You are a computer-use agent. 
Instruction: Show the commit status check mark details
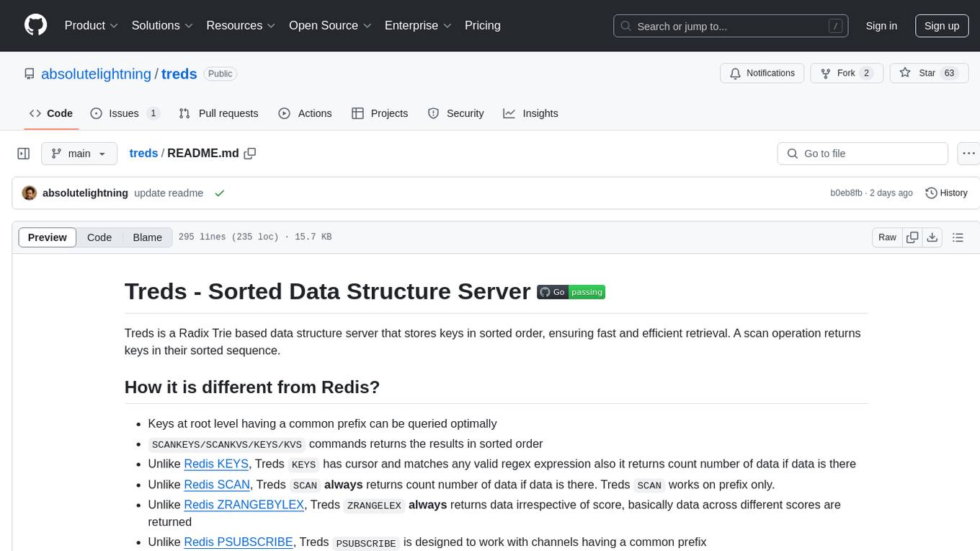click(x=220, y=193)
